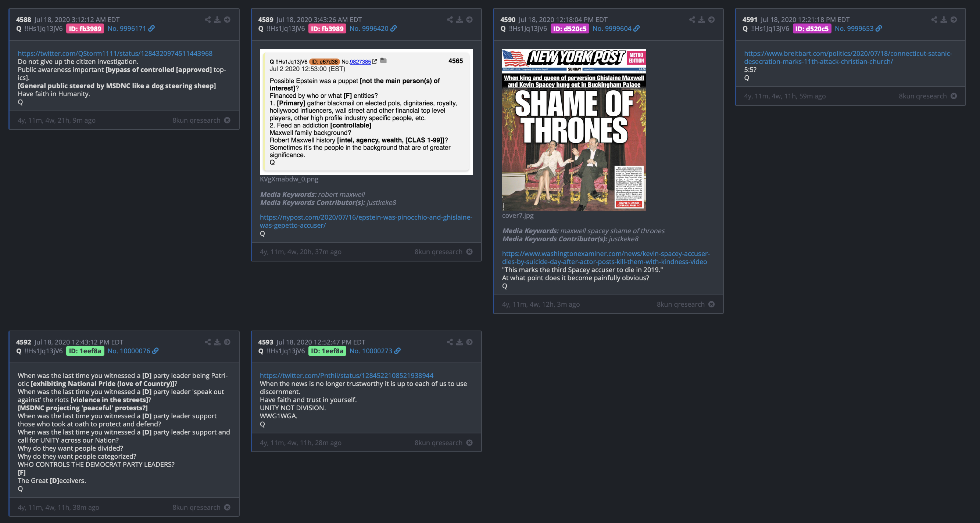Click the chain link icon beside No. 9996420
The width and height of the screenshot is (980, 523).
click(x=394, y=29)
